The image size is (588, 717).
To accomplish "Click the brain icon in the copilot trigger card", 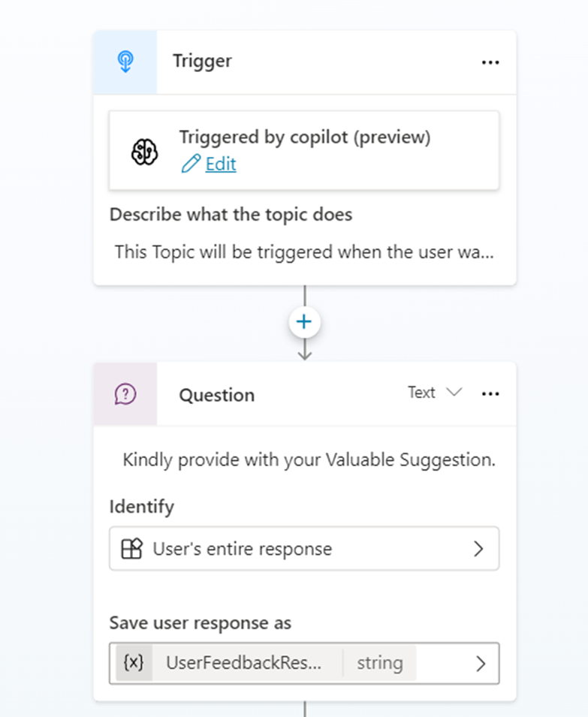I will coord(144,152).
